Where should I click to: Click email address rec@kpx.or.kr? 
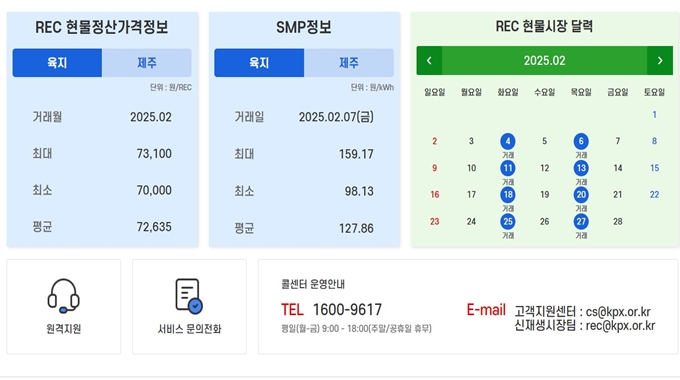[620, 325]
